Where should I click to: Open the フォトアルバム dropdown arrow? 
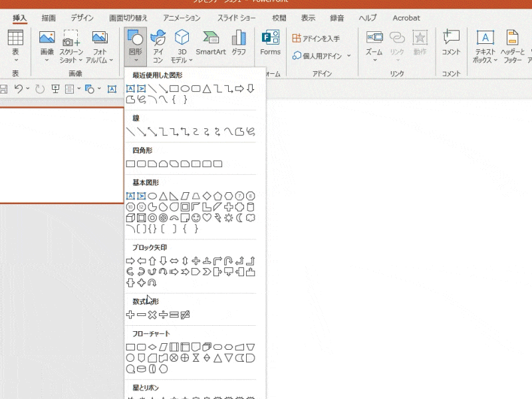[x=111, y=60]
